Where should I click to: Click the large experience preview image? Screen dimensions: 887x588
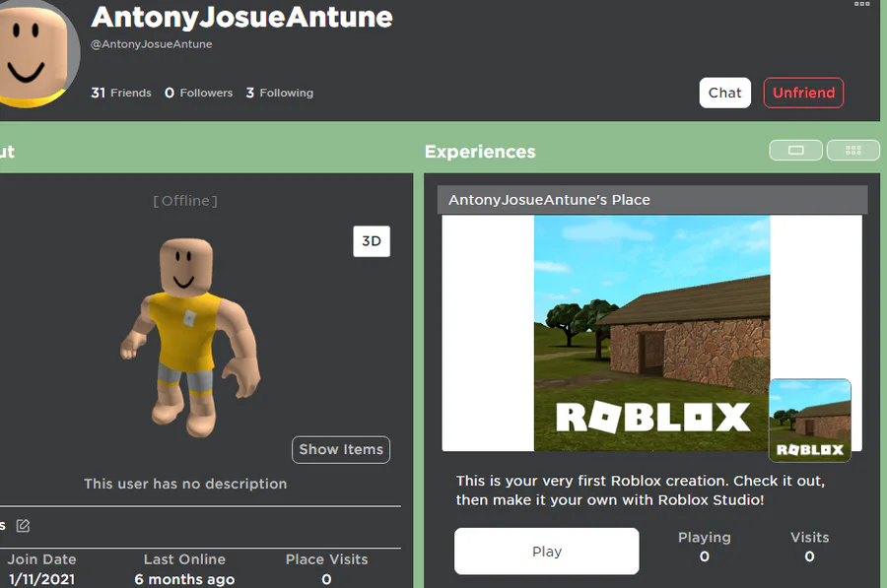point(651,333)
